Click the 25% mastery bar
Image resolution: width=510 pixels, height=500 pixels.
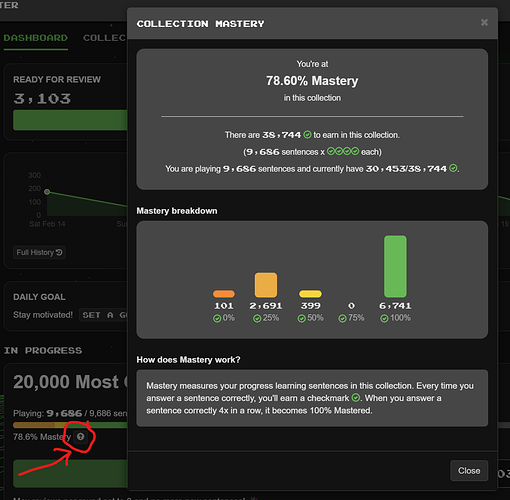pyautogui.click(x=266, y=285)
